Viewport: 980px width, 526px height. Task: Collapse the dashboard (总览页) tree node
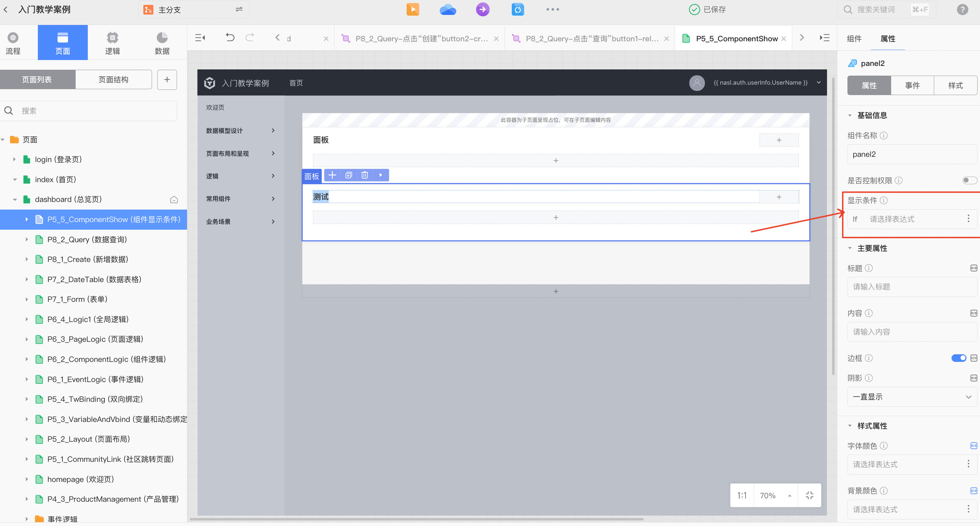pyautogui.click(x=15, y=199)
